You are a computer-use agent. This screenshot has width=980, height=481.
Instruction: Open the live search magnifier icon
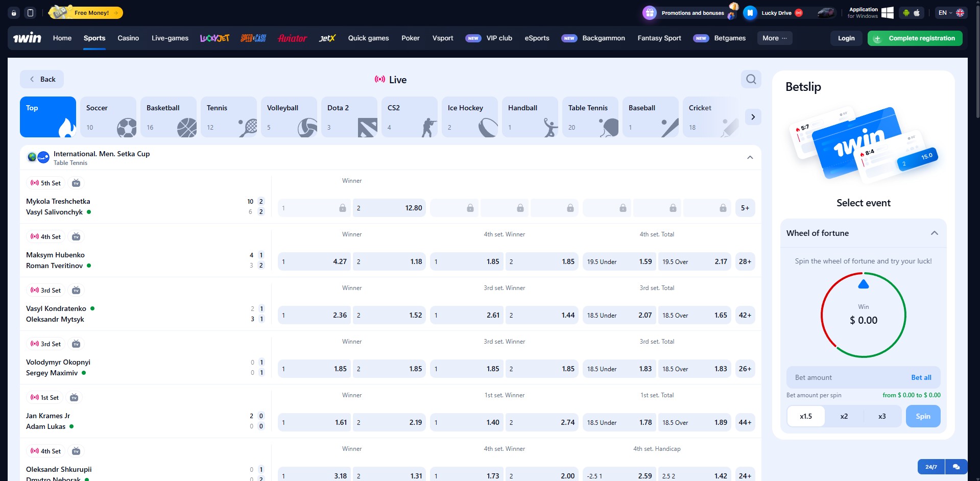click(750, 79)
